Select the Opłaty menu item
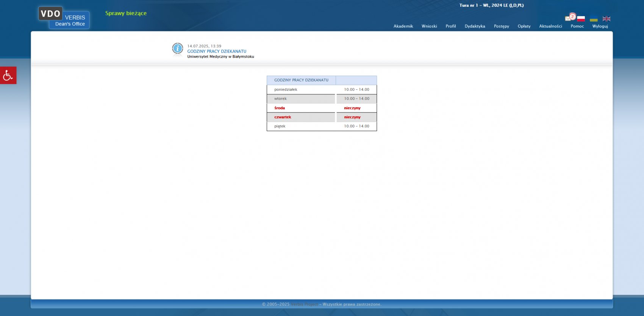644x316 pixels. tap(524, 26)
